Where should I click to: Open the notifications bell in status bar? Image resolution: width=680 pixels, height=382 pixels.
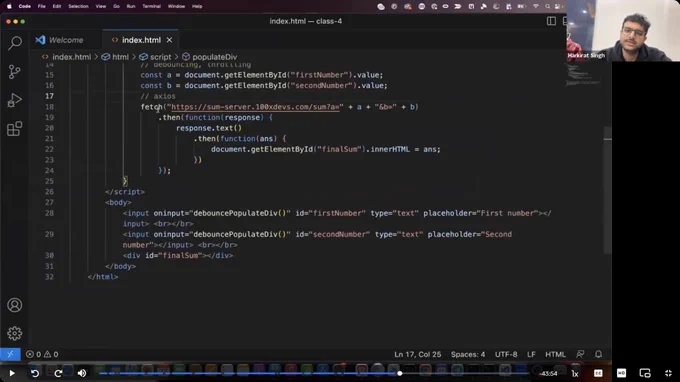598,354
